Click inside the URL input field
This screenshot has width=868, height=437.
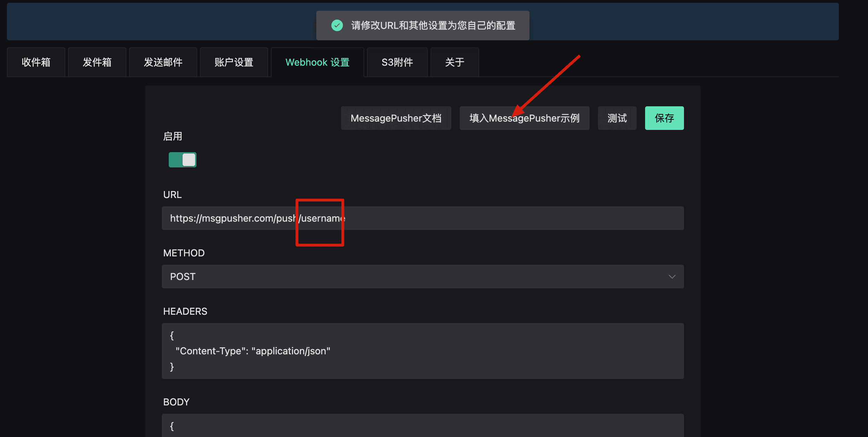(x=422, y=218)
